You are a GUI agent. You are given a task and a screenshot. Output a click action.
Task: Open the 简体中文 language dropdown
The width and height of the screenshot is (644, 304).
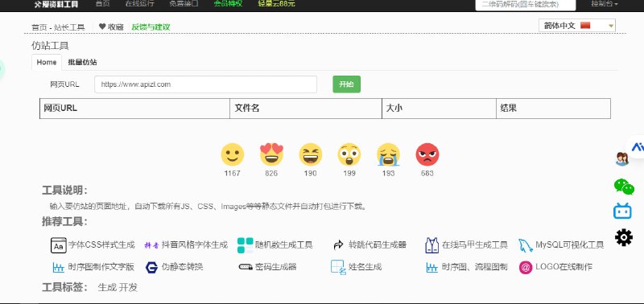click(577, 26)
